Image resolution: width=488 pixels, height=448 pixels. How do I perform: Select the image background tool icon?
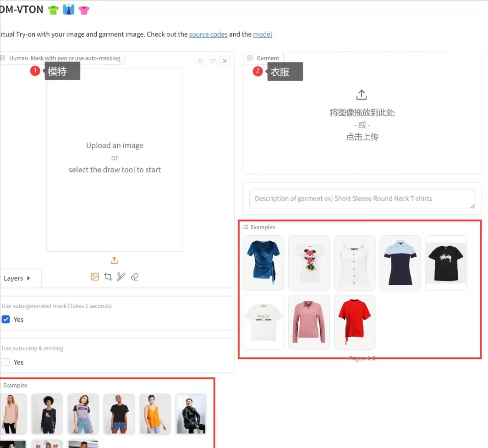tap(95, 277)
